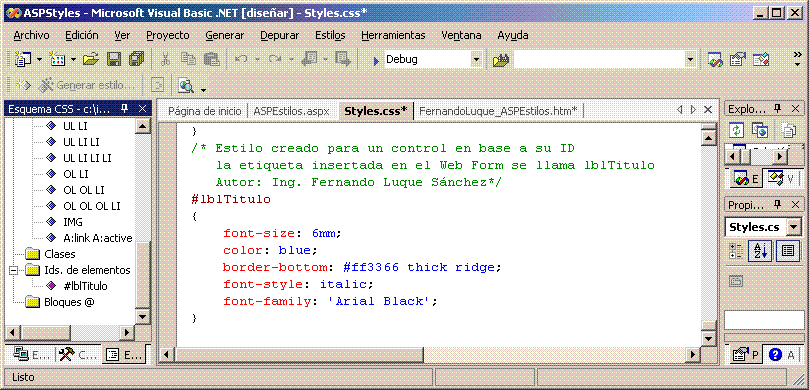Viewport: 809px width, 390px height.
Task: Click the Navigate Forward icon
Action: [x=343, y=59]
